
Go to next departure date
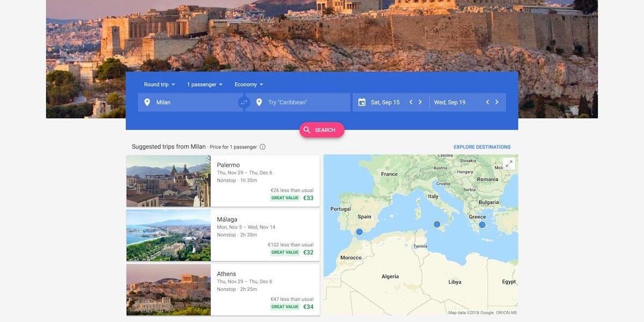click(420, 102)
